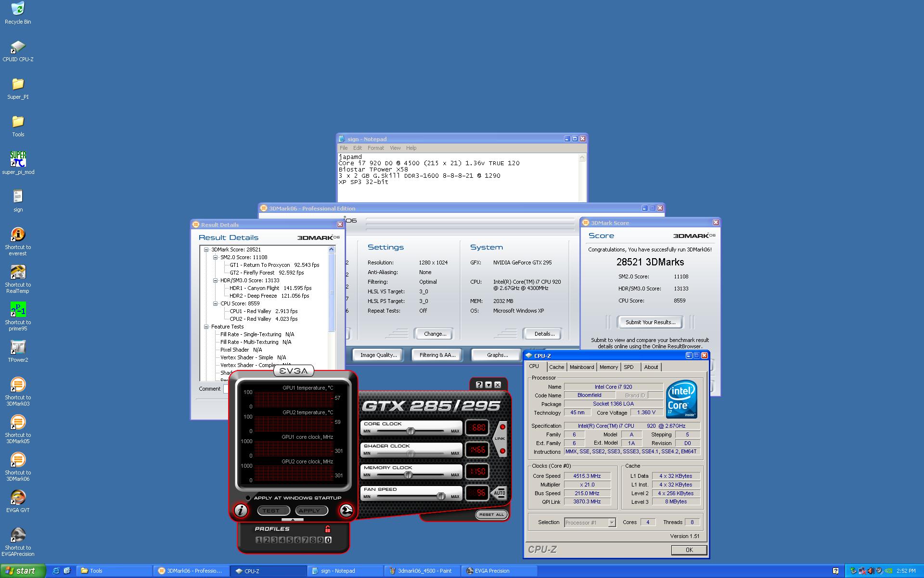Image resolution: width=924 pixels, height=578 pixels.
Task: Launch super_pi_mod desktop icon
Action: tap(18, 163)
